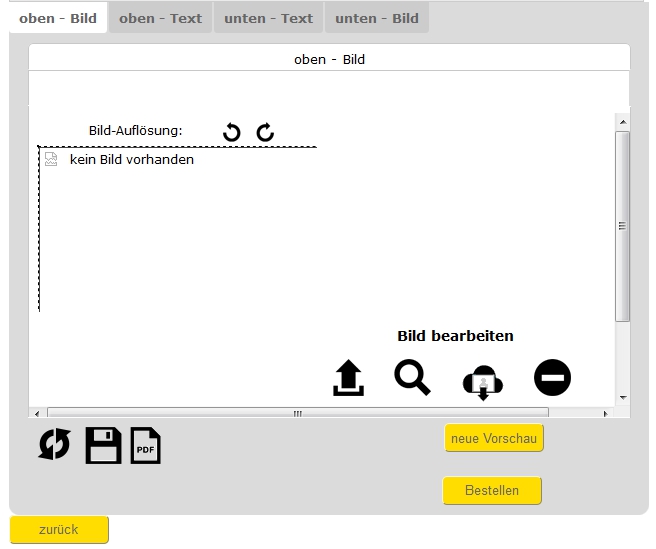Screen dimensions: 656x549
Task: Click the Bestellen button
Action: tap(492, 491)
